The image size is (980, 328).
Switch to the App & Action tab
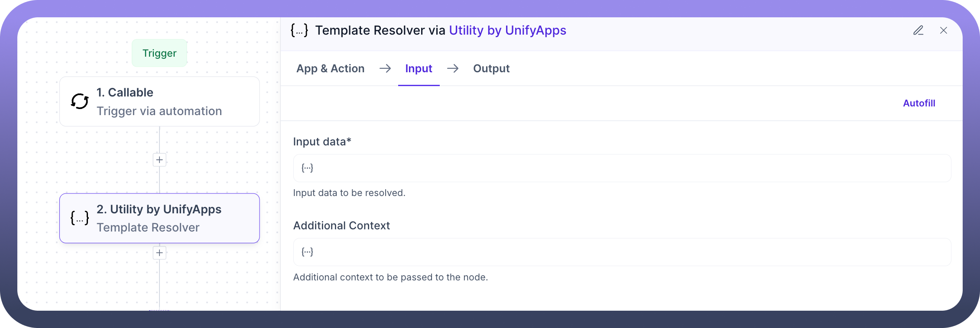331,68
